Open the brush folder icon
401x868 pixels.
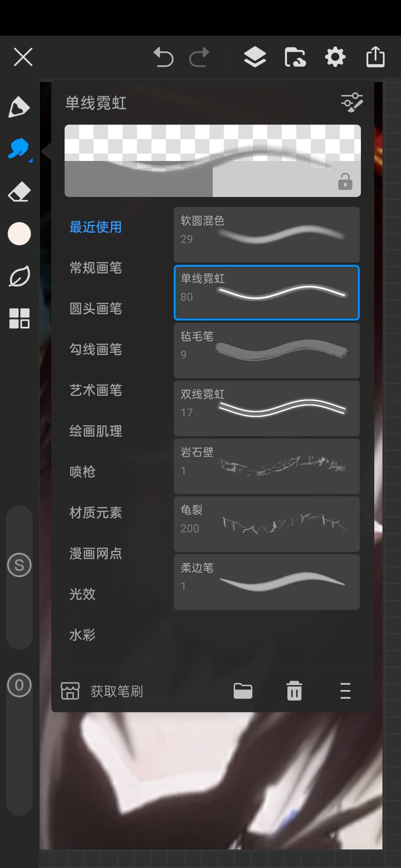(243, 691)
